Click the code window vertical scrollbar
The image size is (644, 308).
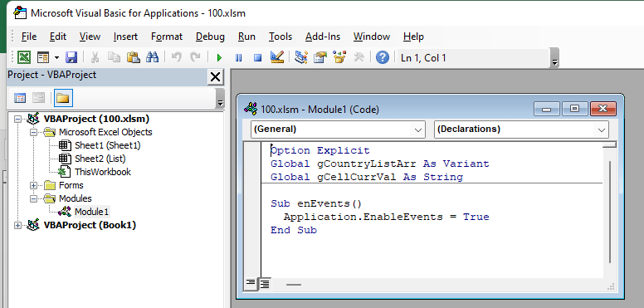(x=610, y=212)
